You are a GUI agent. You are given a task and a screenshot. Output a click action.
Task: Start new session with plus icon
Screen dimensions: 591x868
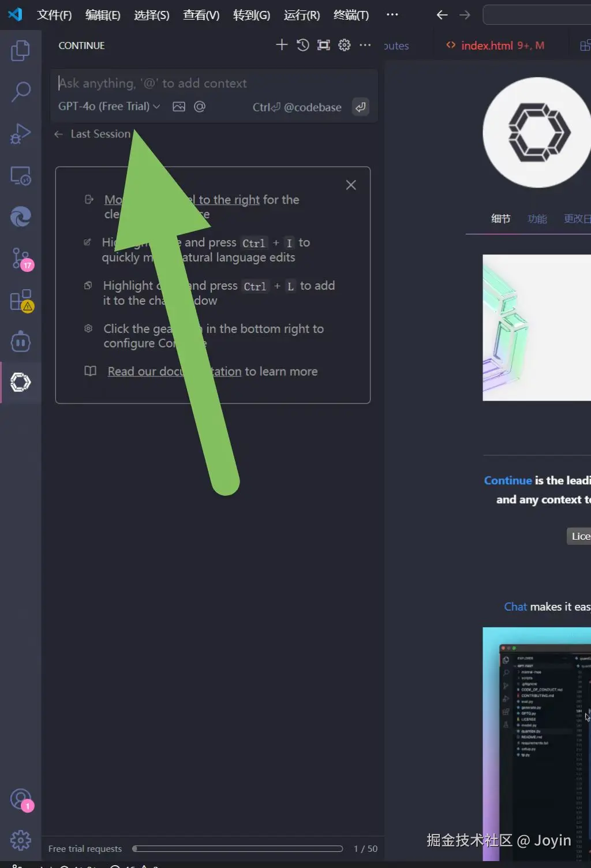tap(282, 45)
